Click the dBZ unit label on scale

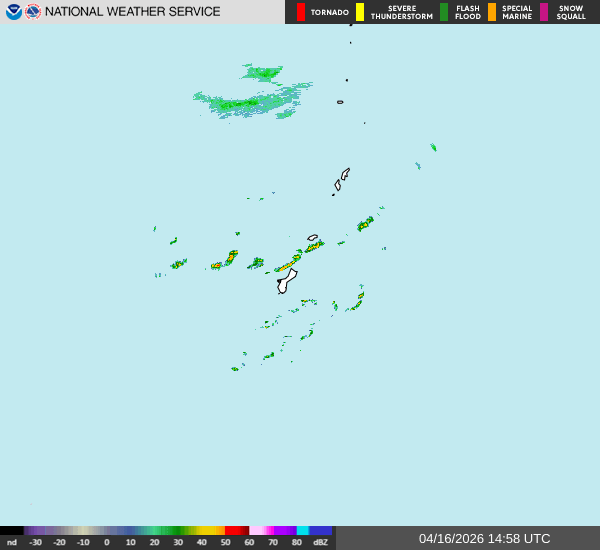[x=320, y=542]
